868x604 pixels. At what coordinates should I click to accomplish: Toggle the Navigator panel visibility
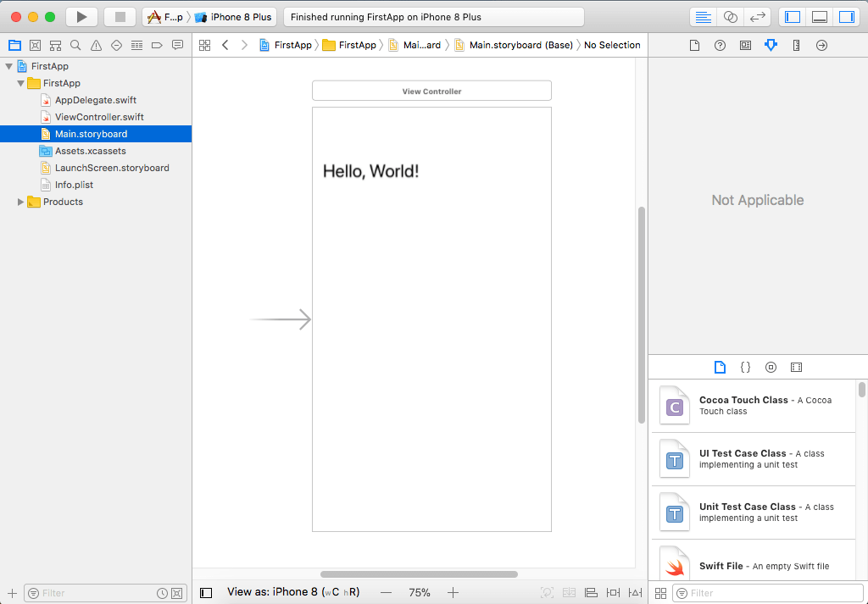point(793,16)
